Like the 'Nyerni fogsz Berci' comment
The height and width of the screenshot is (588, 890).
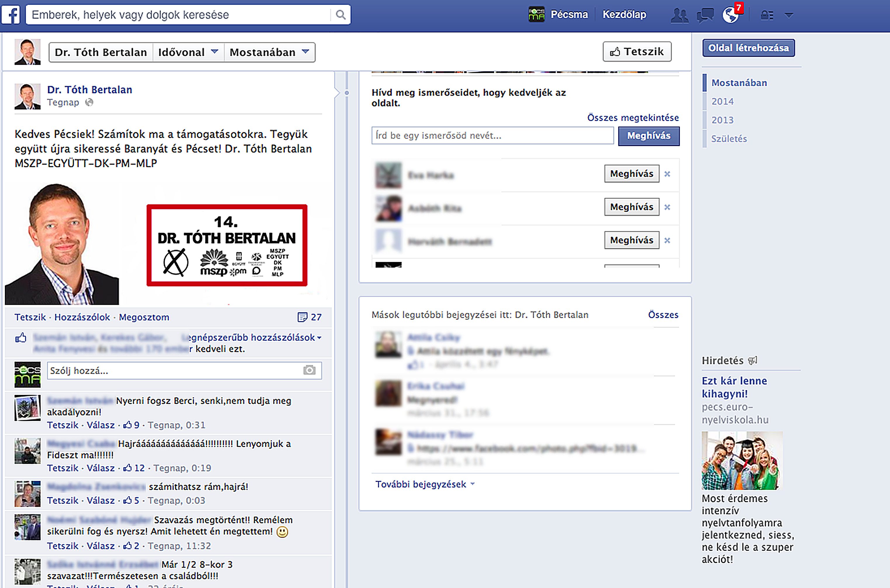tap(63, 425)
